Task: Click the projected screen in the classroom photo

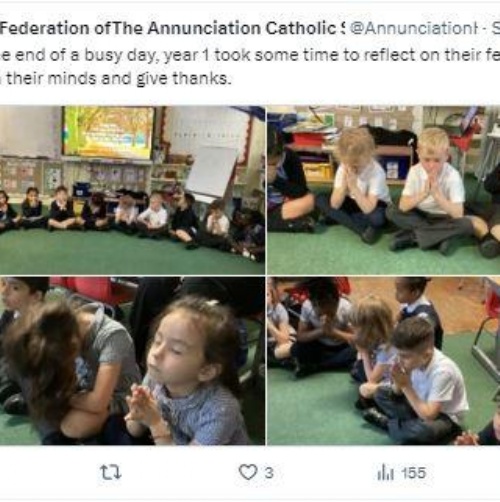Action: tap(108, 132)
